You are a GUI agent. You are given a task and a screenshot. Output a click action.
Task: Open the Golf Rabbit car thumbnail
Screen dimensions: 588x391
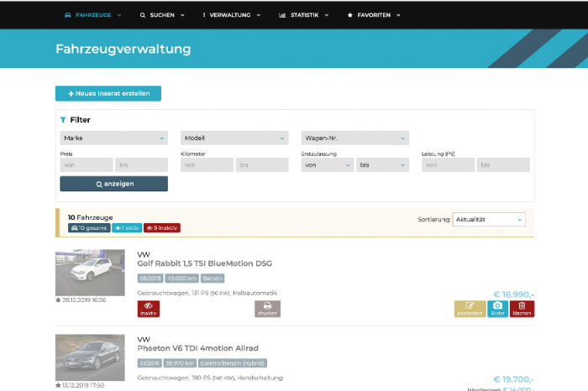click(x=90, y=273)
